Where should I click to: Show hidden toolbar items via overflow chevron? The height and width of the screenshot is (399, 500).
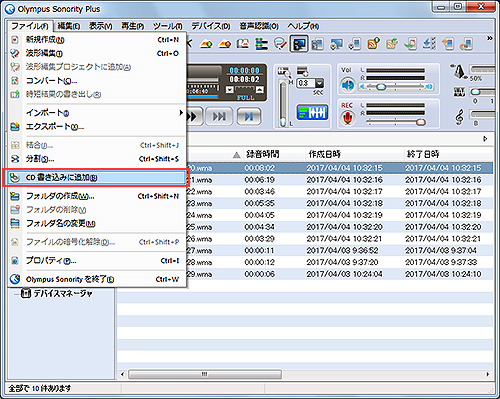tap(489, 38)
